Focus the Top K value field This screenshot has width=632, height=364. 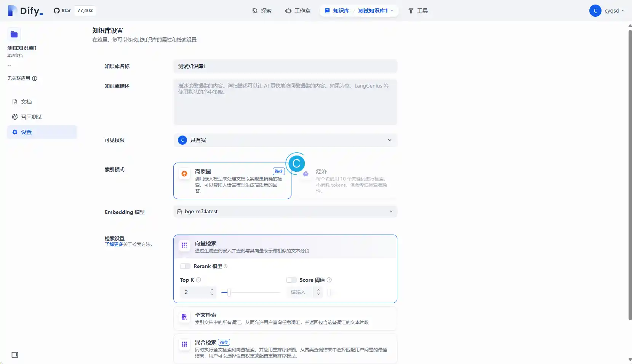pos(194,292)
